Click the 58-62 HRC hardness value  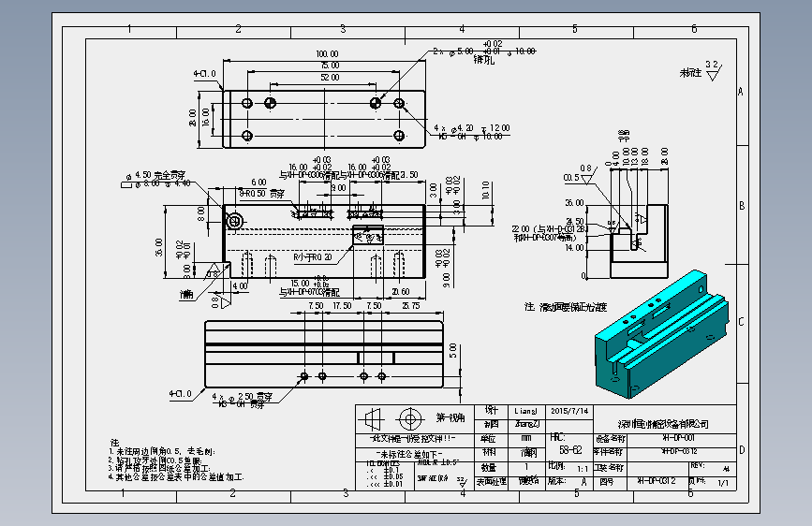[570, 450]
